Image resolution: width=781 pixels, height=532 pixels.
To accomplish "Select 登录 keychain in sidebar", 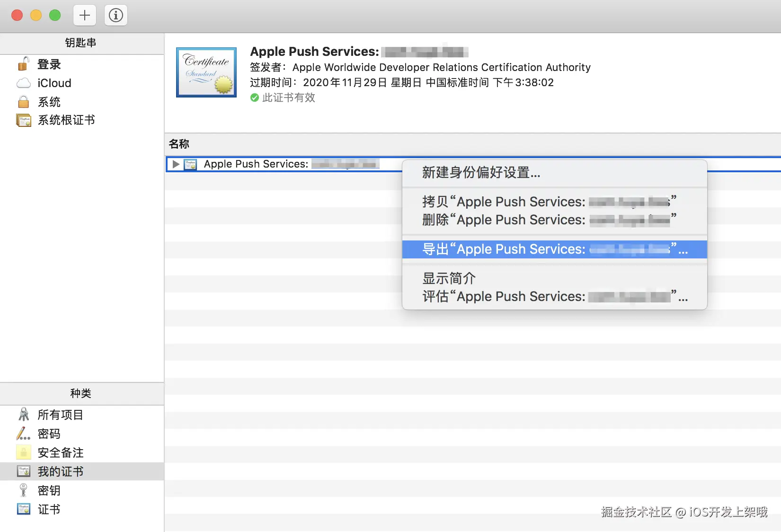I will tap(82, 64).
